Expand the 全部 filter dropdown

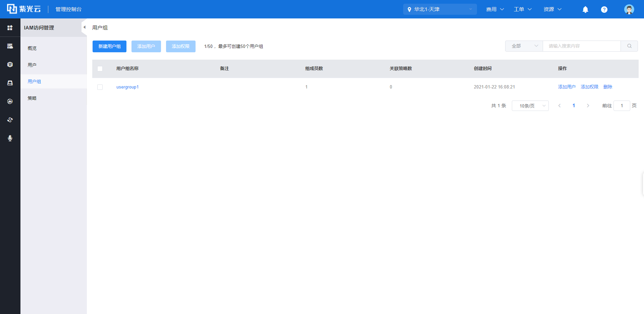524,46
